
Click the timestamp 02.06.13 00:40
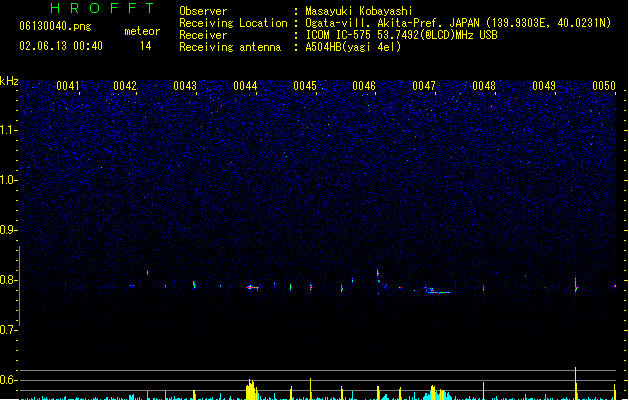[x=61, y=46]
